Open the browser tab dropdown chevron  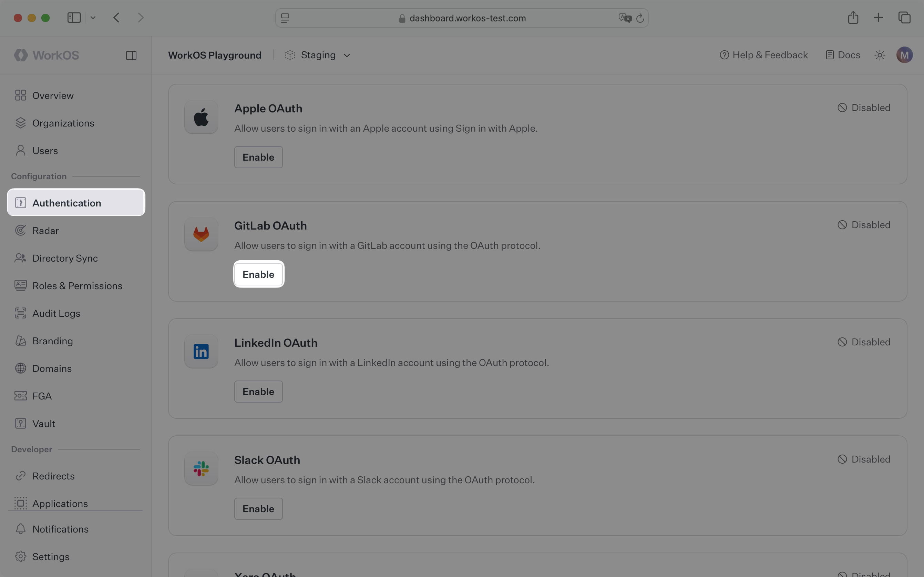coord(93,18)
